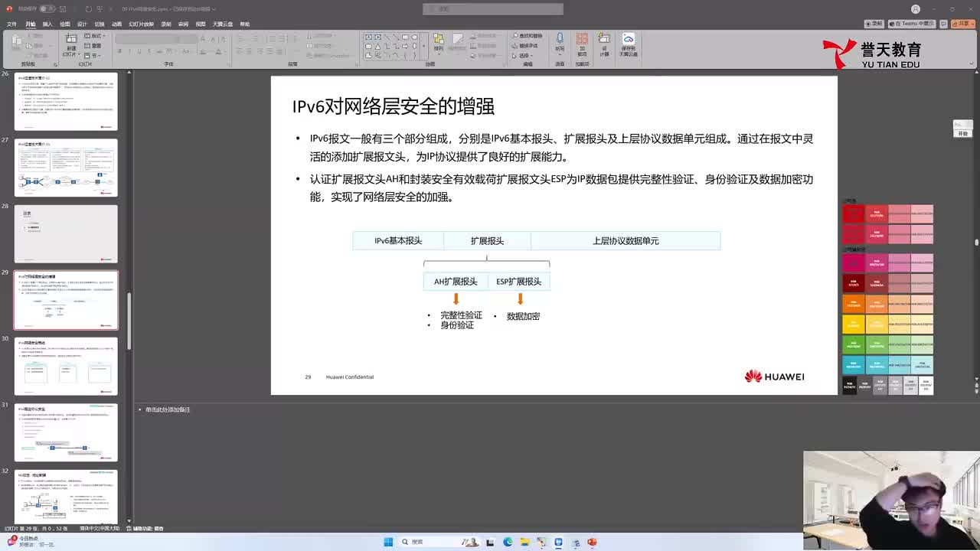Open the 幻灯片放映 (Slide Show) tab

coord(142,24)
